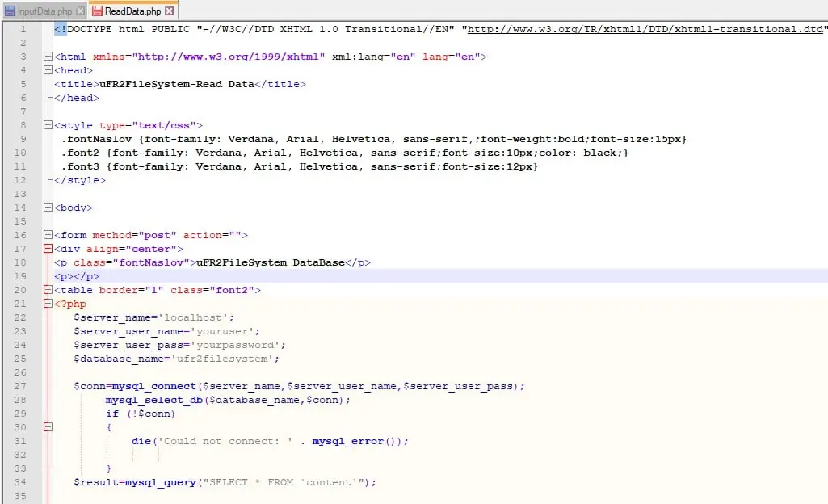Click the 'localhost' string value
The height and width of the screenshot is (504, 828).
pos(193,317)
